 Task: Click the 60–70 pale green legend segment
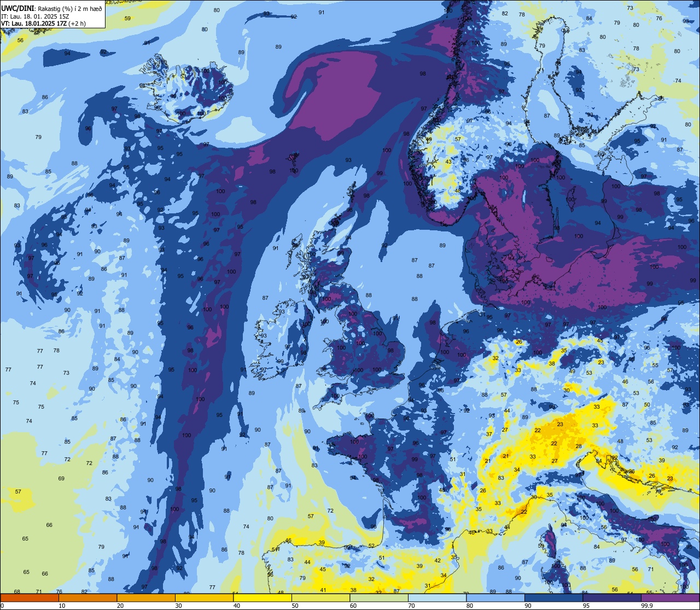(379, 597)
